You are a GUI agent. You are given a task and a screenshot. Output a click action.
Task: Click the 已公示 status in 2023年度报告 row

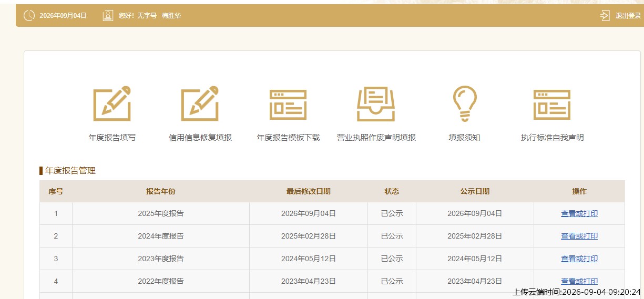392,259
